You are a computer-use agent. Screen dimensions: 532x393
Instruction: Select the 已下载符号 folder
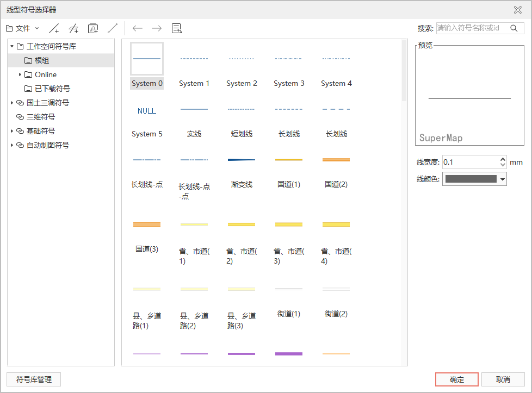pos(52,89)
